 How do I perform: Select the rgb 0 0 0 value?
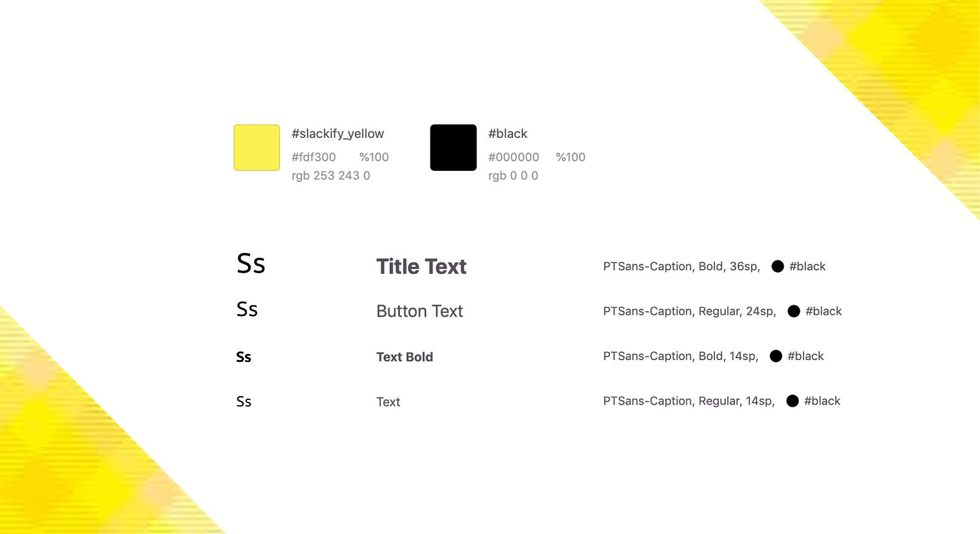513,176
